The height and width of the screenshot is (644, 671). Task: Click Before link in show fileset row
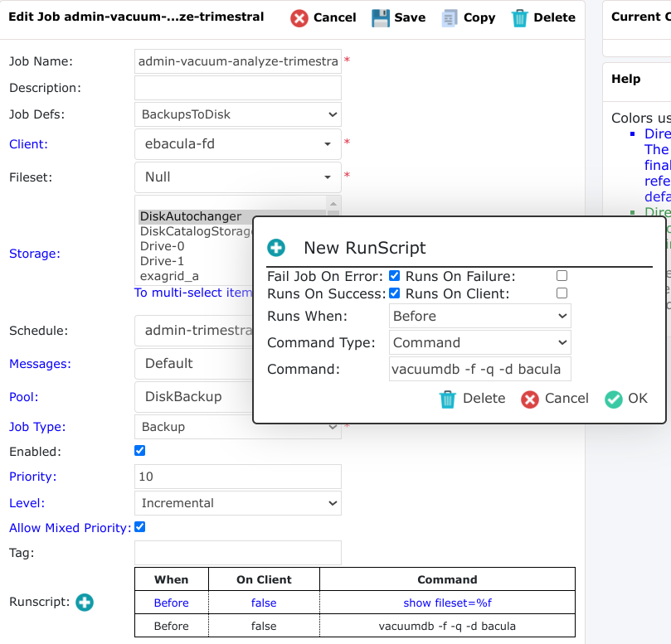pyautogui.click(x=171, y=603)
